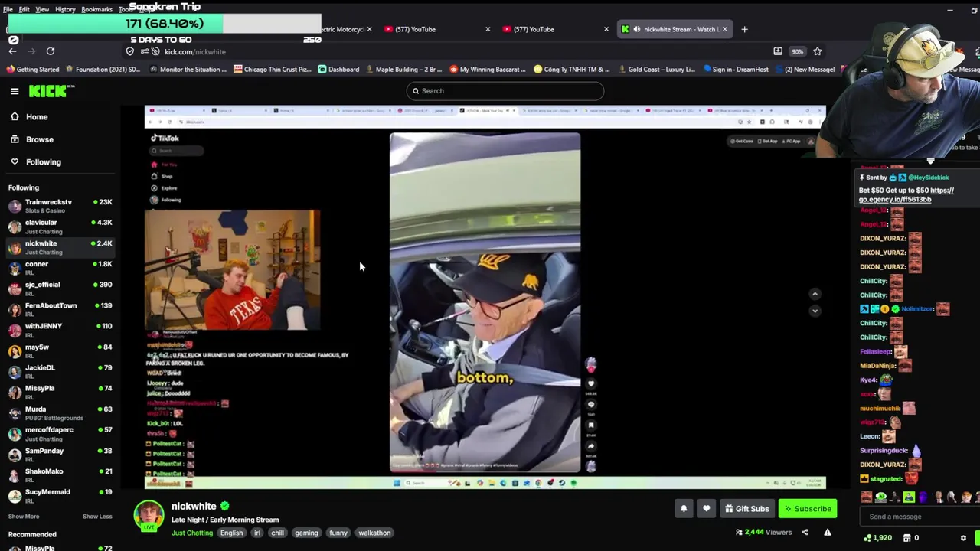Image resolution: width=980 pixels, height=551 pixels.
Task: Click the Kick search field
Action: pyautogui.click(x=505, y=91)
